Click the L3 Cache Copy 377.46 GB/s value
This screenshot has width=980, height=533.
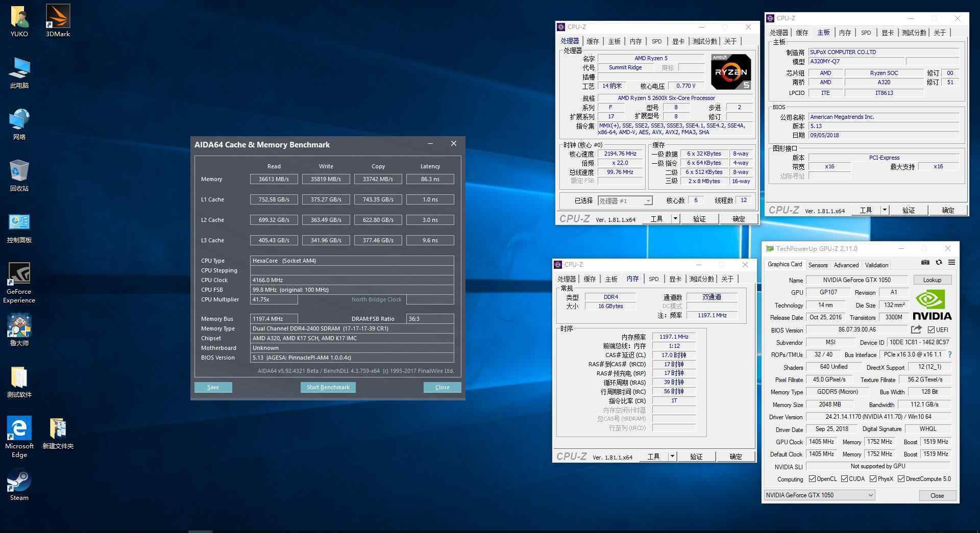(378, 240)
